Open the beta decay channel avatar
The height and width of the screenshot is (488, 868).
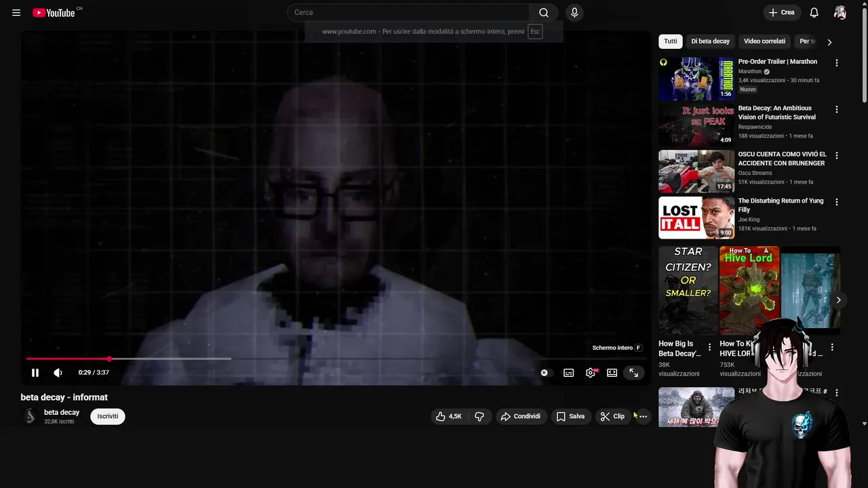click(29, 416)
